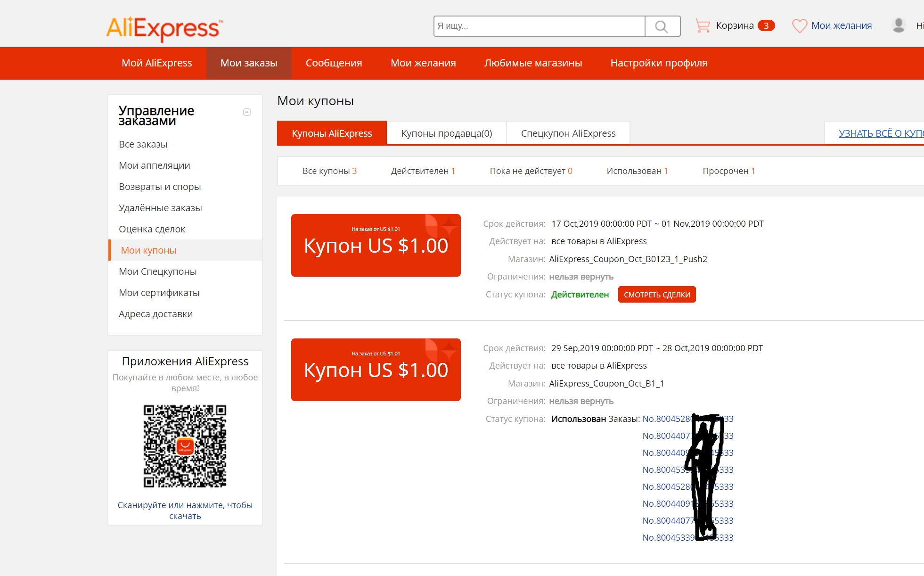The height and width of the screenshot is (576, 924).
Task: Open first order number link after Заказы:
Action: click(x=688, y=419)
